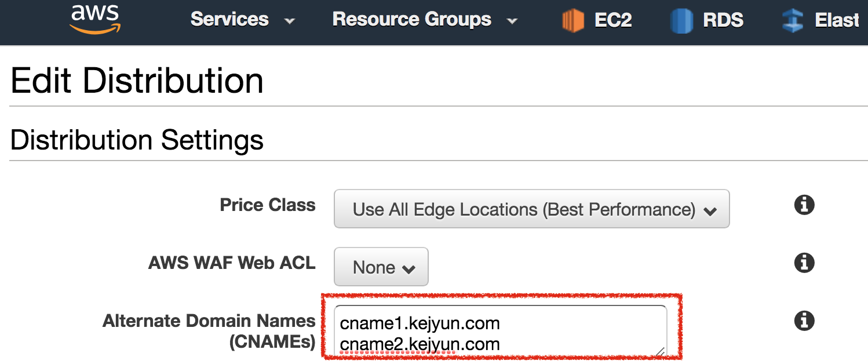The height and width of the screenshot is (364, 868).
Task: Click the AWS logo home icon
Action: point(96,20)
